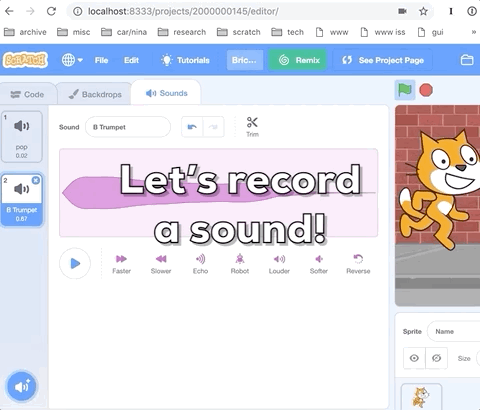Image resolution: width=480 pixels, height=410 pixels.
Task: Select the B Trumpet sound tile
Action: 22,200
